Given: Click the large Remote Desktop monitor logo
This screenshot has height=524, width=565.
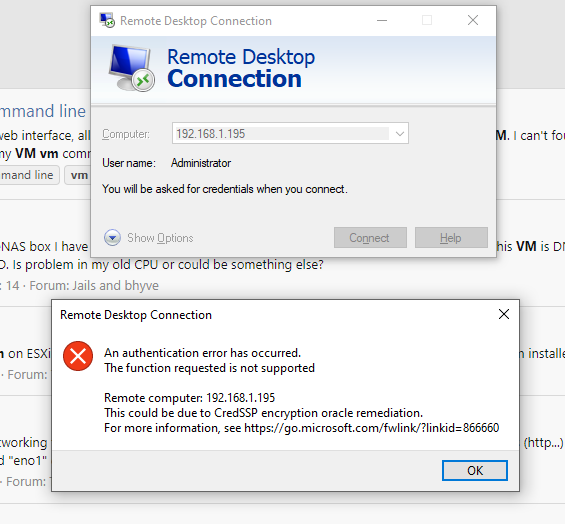Looking at the screenshot, I should pyautogui.click(x=132, y=68).
